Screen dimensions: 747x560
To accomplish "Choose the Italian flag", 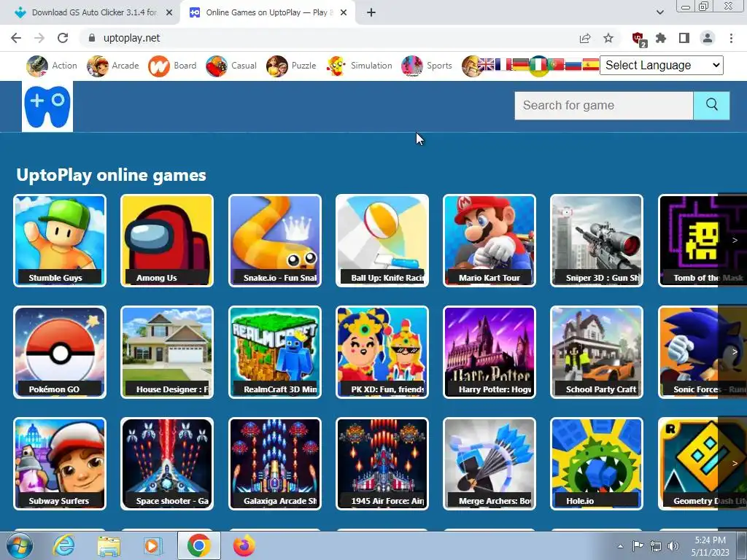I will coord(538,65).
